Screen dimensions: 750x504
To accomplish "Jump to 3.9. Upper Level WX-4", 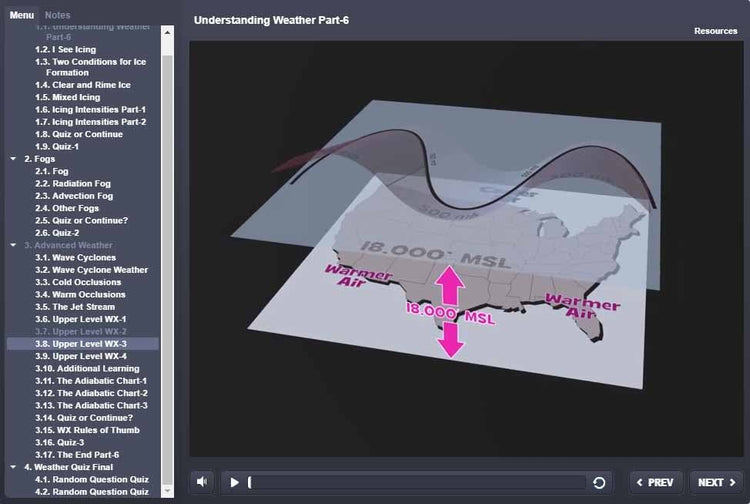I will [x=80, y=356].
